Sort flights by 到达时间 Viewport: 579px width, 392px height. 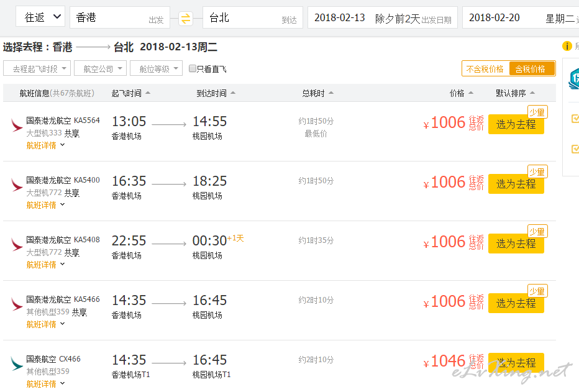click(x=216, y=93)
